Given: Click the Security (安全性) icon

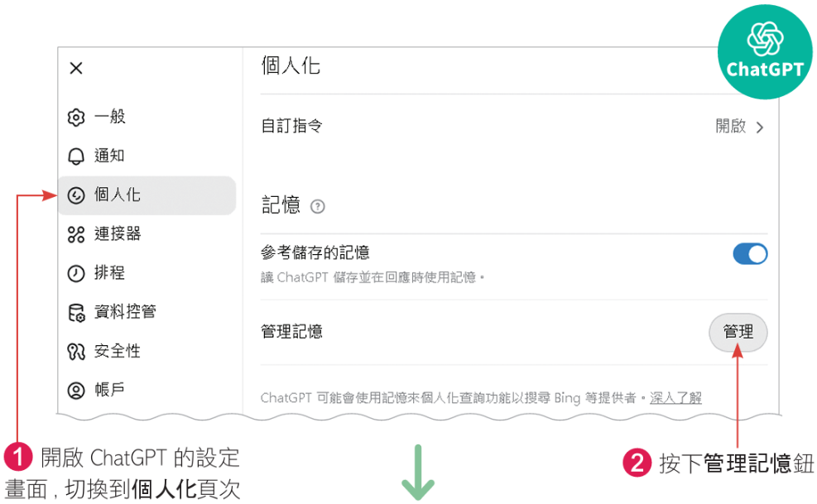Looking at the screenshot, I should point(76,352).
